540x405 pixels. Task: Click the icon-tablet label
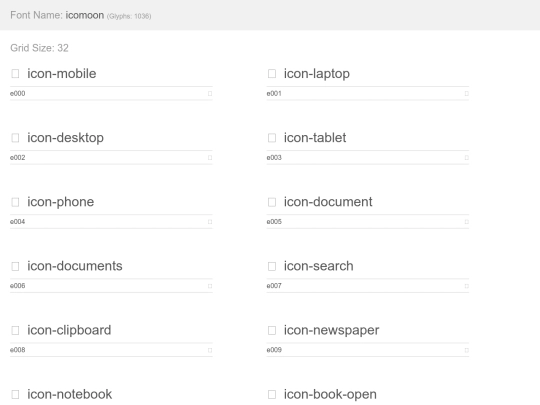point(315,138)
